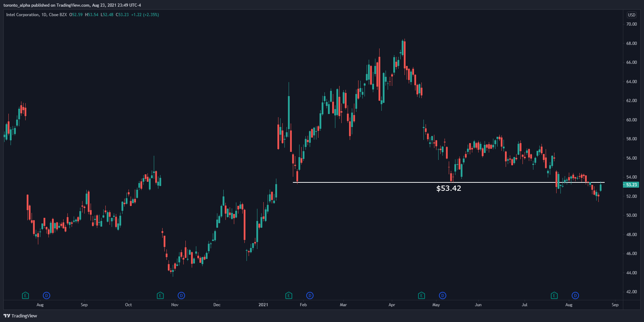This screenshot has height=322, width=644.
Task: Show the earnings E marker between Apr and May
Action: point(421,295)
